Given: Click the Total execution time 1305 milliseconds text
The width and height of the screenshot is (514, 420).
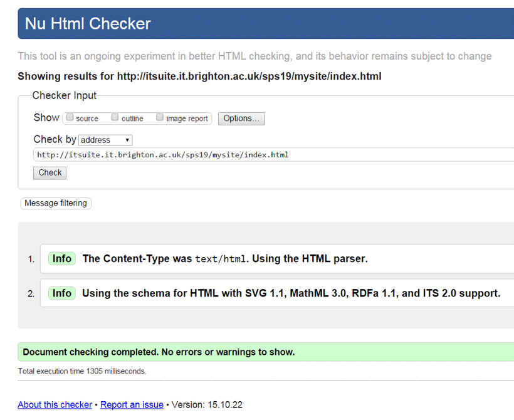Looking at the screenshot, I should point(82,371).
